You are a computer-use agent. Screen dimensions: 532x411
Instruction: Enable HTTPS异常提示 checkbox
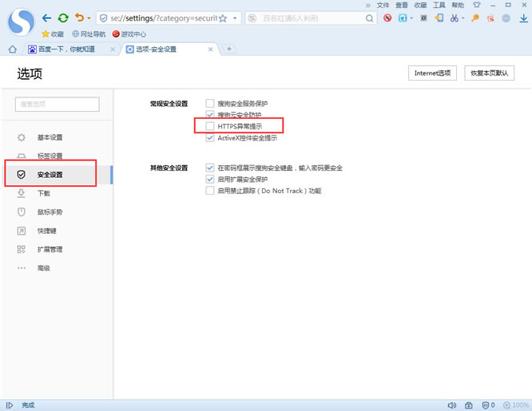pos(210,126)
